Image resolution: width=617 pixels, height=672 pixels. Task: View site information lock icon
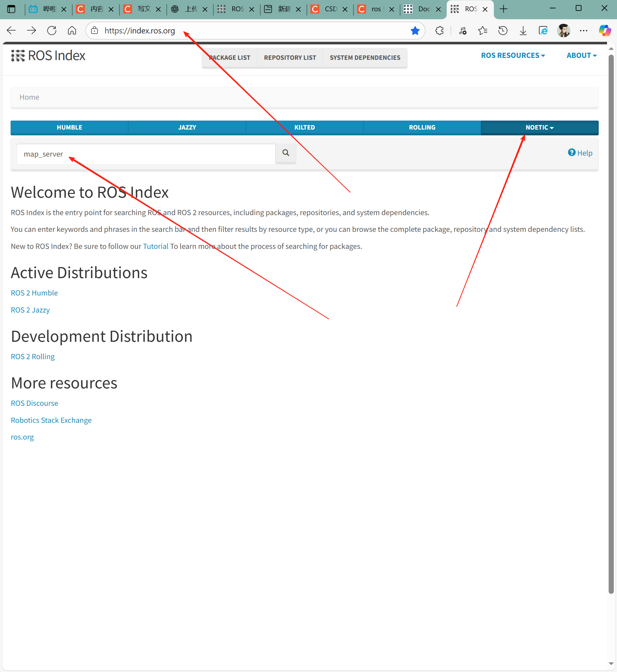94,31
